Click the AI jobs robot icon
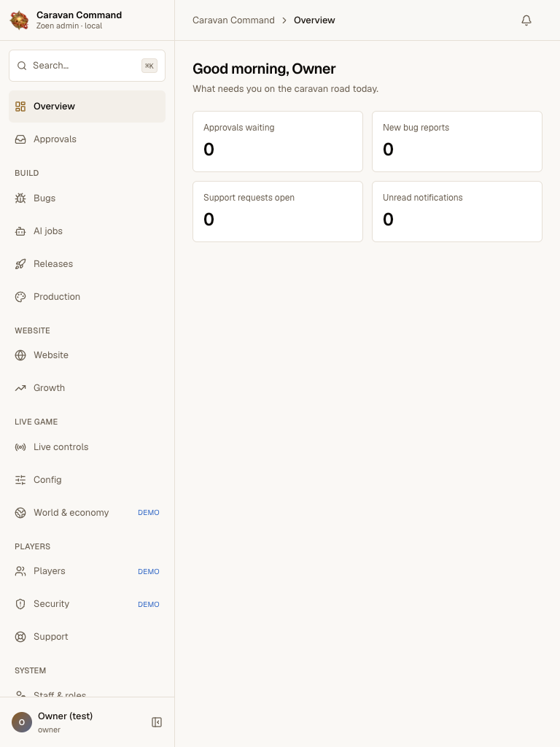 tap(20, 231)
